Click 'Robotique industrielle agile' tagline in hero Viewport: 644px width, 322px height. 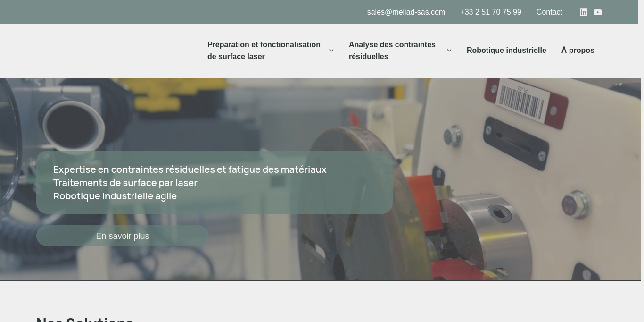pyautogui.click(x=115, y=196)
